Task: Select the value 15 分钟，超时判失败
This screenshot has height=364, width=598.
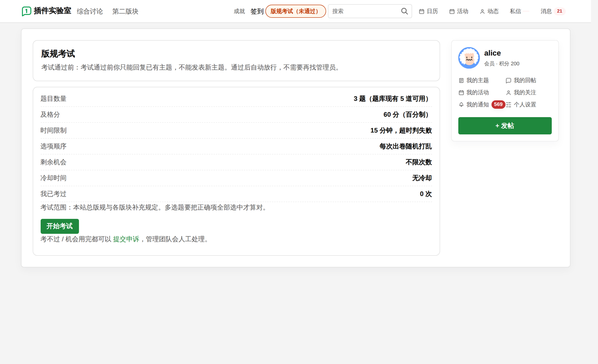Action: [401, 131]
